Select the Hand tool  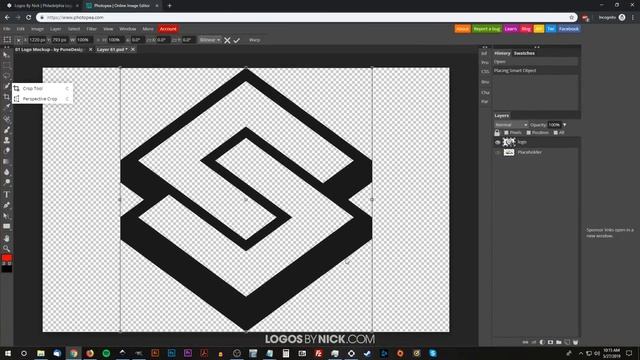pyautogui.click(x=7, y=238)
